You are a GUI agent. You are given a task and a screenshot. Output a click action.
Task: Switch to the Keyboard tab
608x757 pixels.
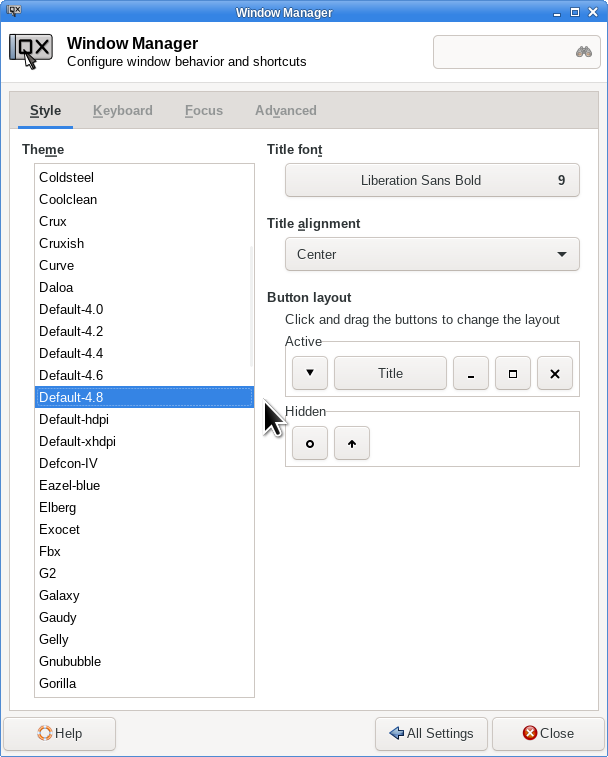click(123, 111)
